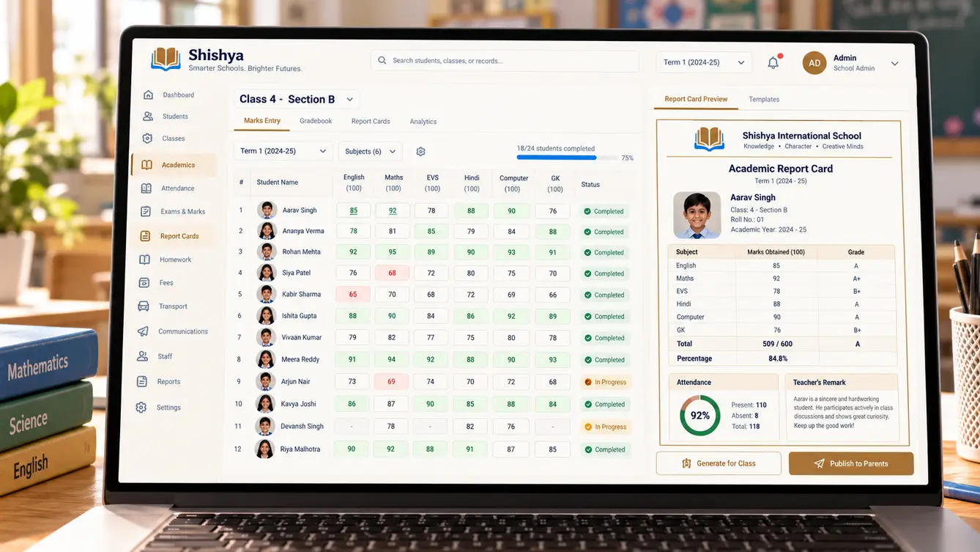980x552 pixels.
Task: Select the Report Card Preview tab
Action: point(696,99)
